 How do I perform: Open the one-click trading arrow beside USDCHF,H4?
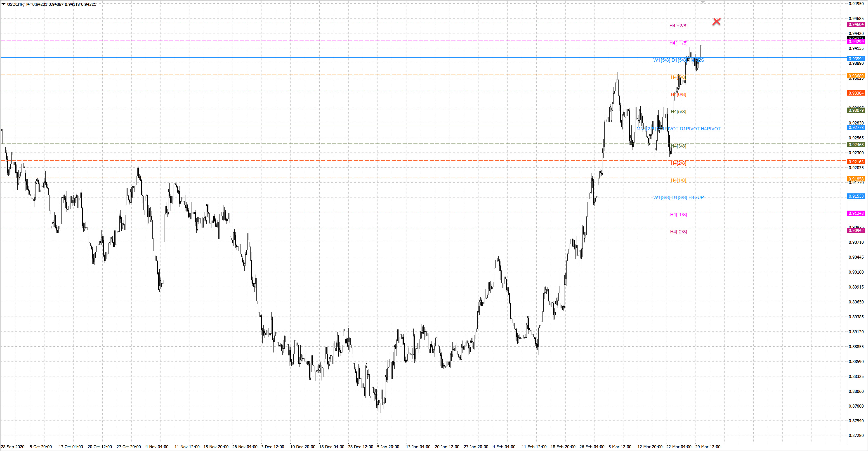coord(3,4)
